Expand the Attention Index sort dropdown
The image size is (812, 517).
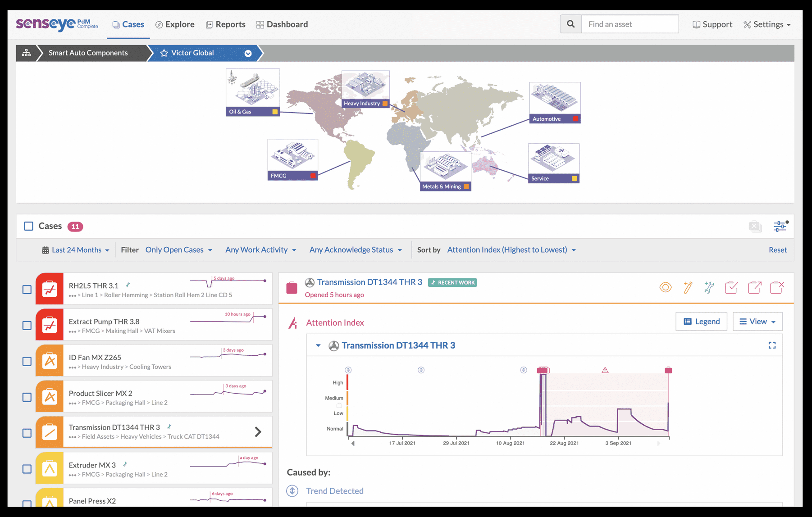pos(511,250)
